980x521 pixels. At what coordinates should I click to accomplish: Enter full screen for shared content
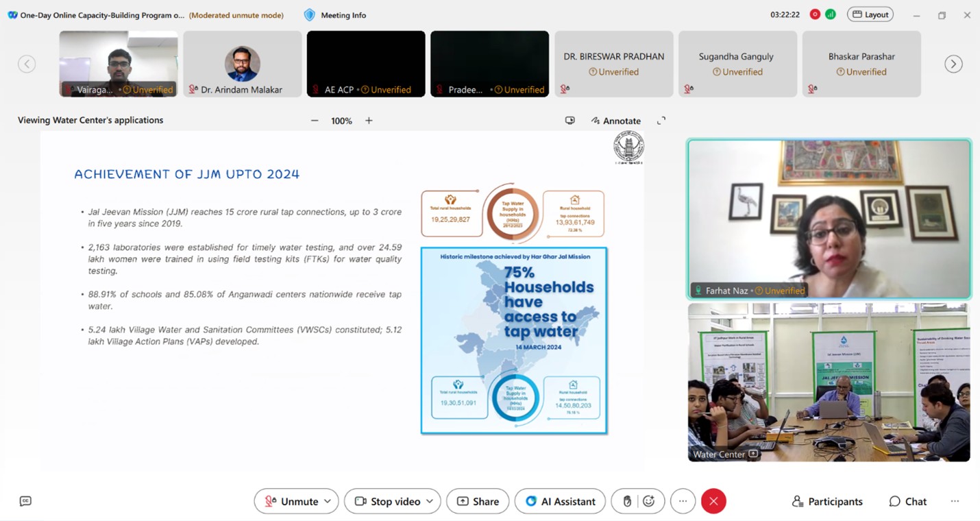point(661,120)
